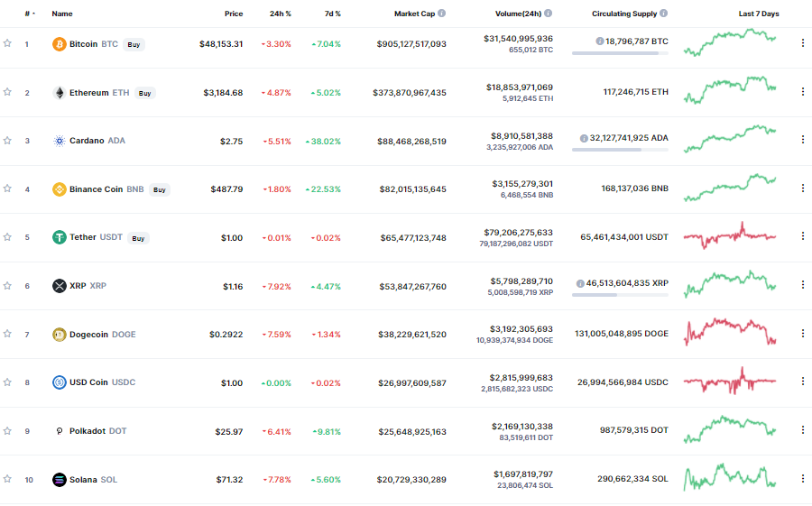Open three-dot menu for Dogecoin row

click(803, 333)
